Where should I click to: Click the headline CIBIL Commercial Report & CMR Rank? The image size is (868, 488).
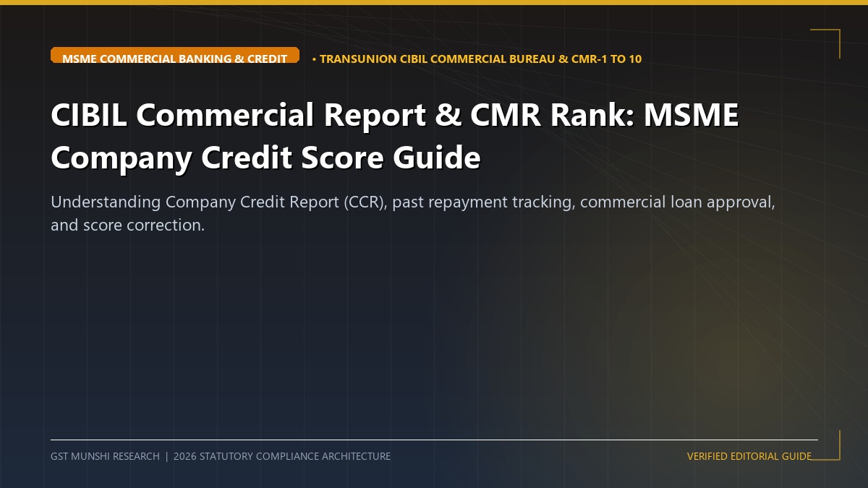pyautogui.click(x=395, y=136)
